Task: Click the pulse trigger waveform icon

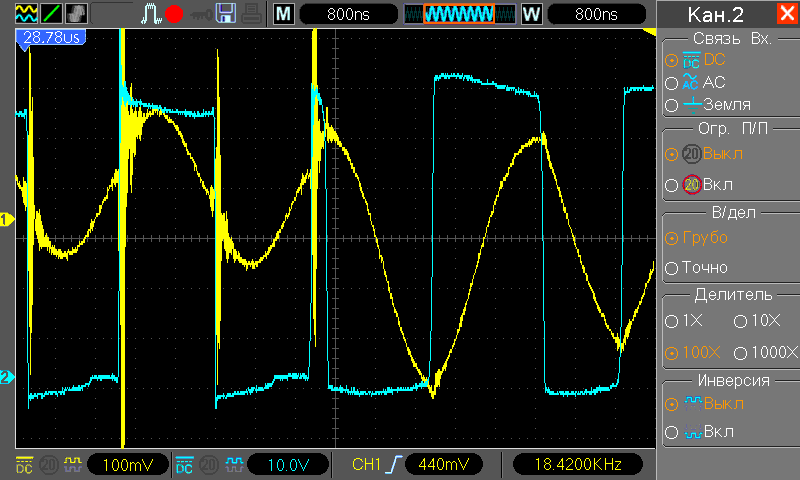Action: [x=151, y=13]
